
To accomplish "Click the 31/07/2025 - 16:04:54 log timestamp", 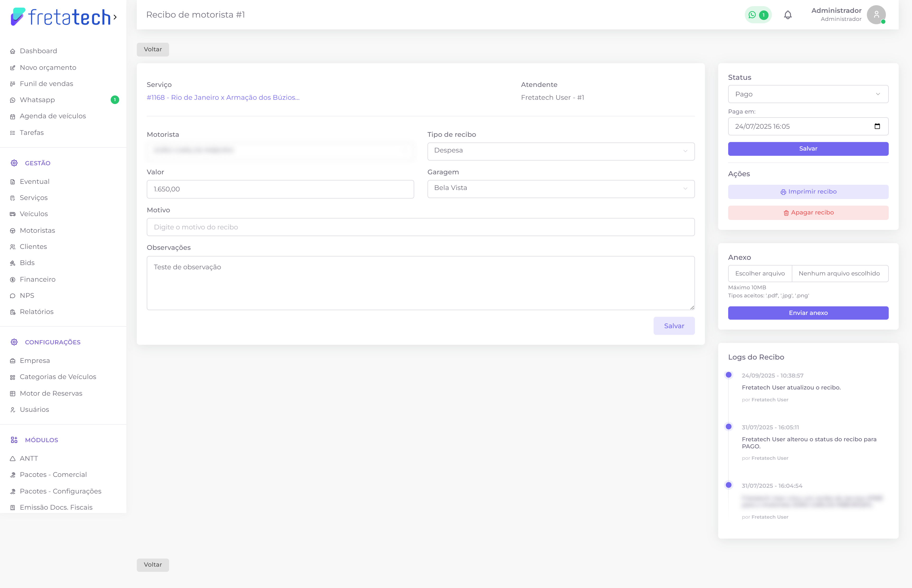I will tap(772, 486).
